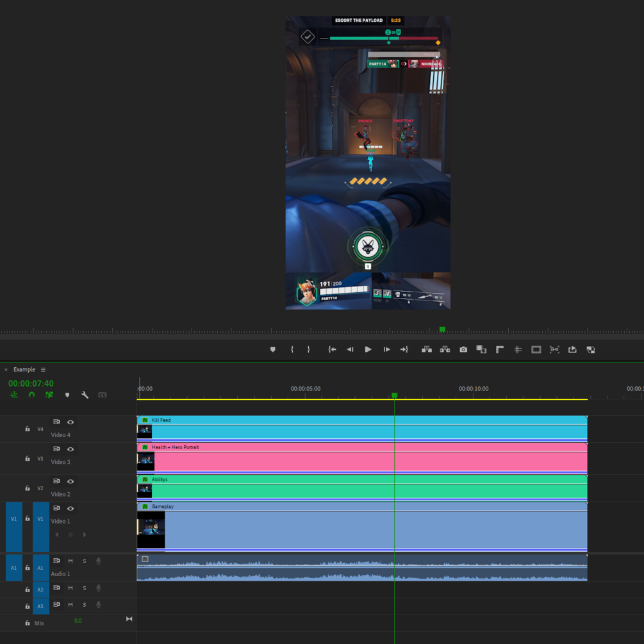Viewport: 644px width, 644px height.
Task: Enable voice-over record on Audio 1
Action: click(x=99, y=561)
